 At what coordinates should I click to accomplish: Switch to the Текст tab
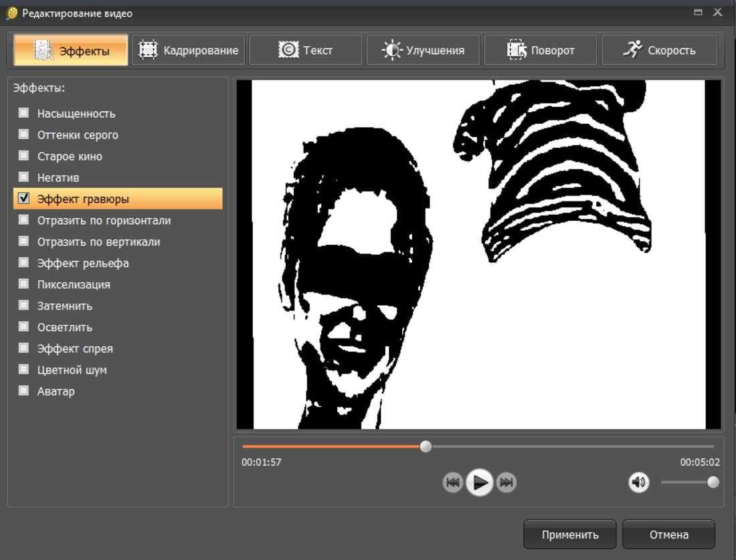pos(306,50)
